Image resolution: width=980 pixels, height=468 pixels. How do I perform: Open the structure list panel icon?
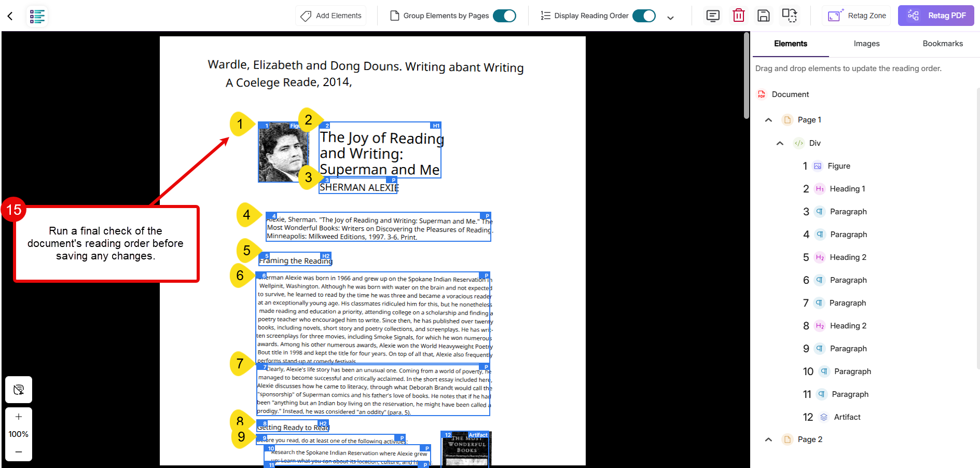click(x=37, y=16)
